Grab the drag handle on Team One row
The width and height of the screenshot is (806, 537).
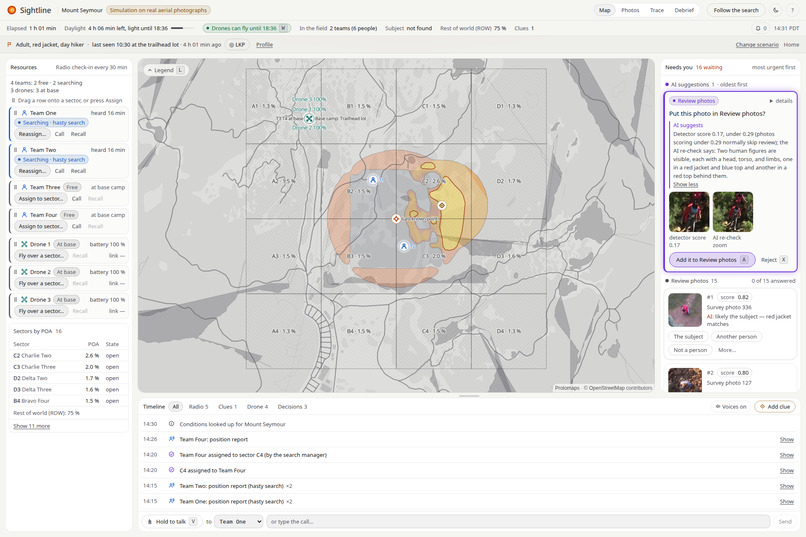[15, 113]
